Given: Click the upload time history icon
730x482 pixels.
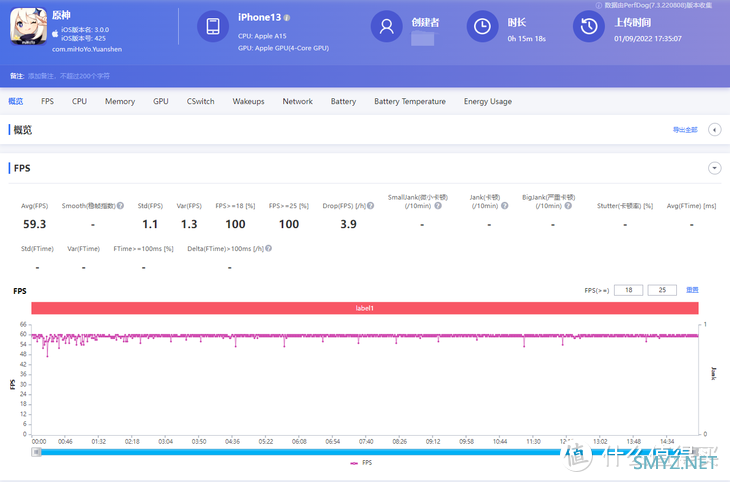Looking at the screenshot, I should click(588, 26).
